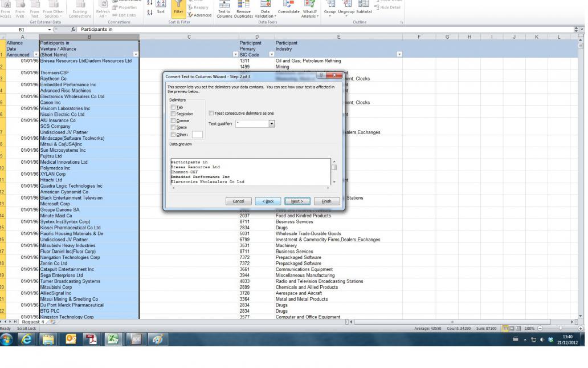Open the Paint app in the taskbar
Viewport: 588px width, 368px height.
pyautogui.click(x=157, y=339)
